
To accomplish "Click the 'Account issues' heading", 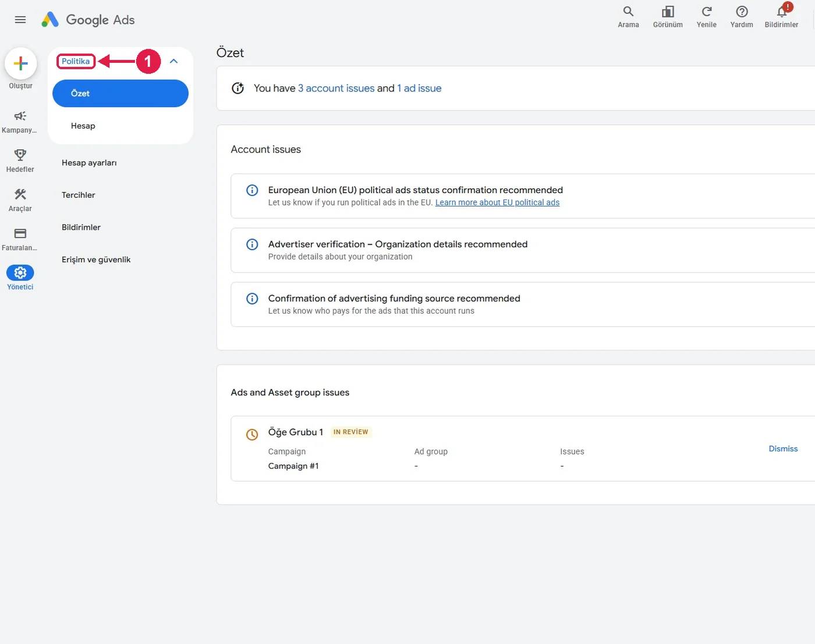I will [x=266, y=150].
